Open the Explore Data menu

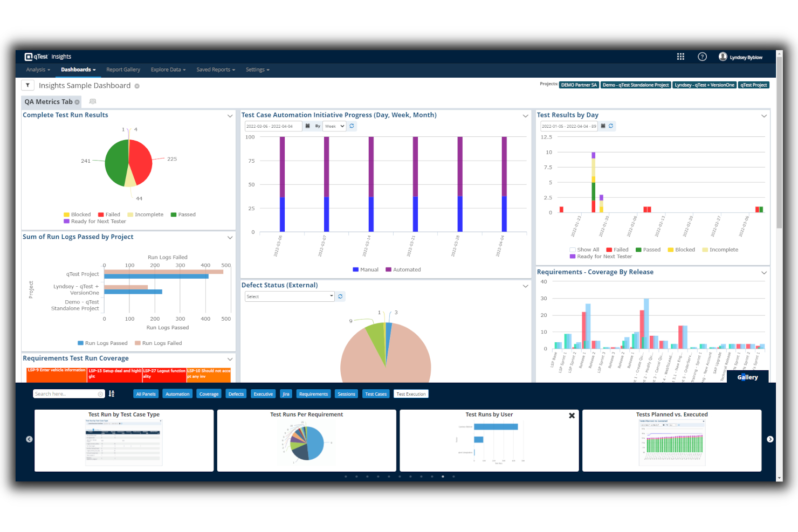tap(168, 70)
